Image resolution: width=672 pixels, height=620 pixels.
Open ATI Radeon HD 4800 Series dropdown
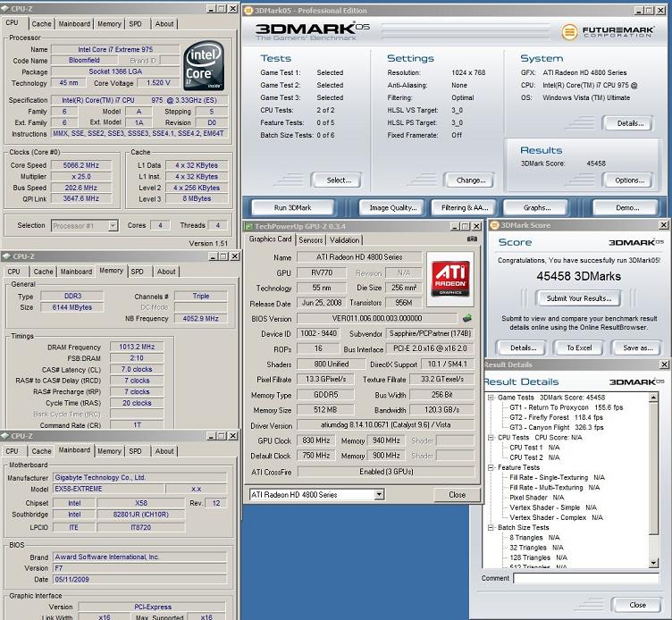coord(379,495)
